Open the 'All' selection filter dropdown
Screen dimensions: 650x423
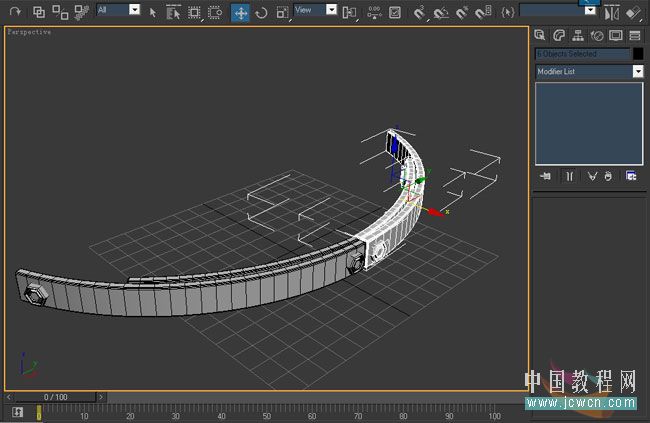coord(134,10)
